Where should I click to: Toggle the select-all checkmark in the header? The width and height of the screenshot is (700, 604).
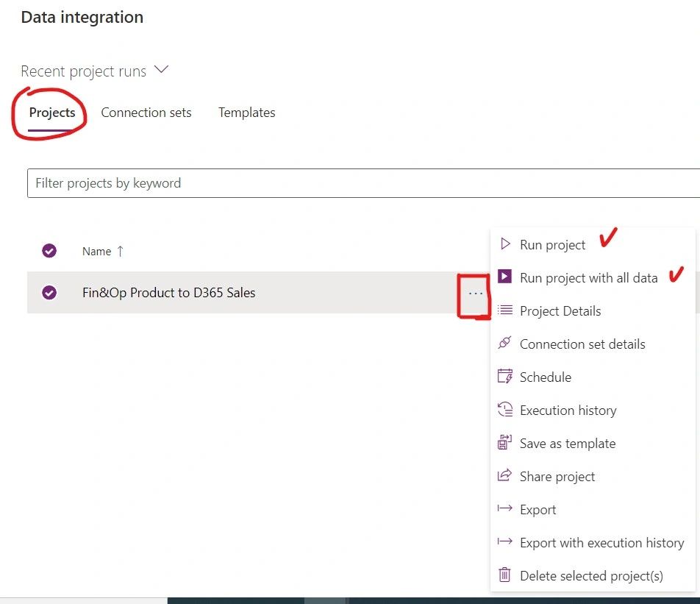49,251
